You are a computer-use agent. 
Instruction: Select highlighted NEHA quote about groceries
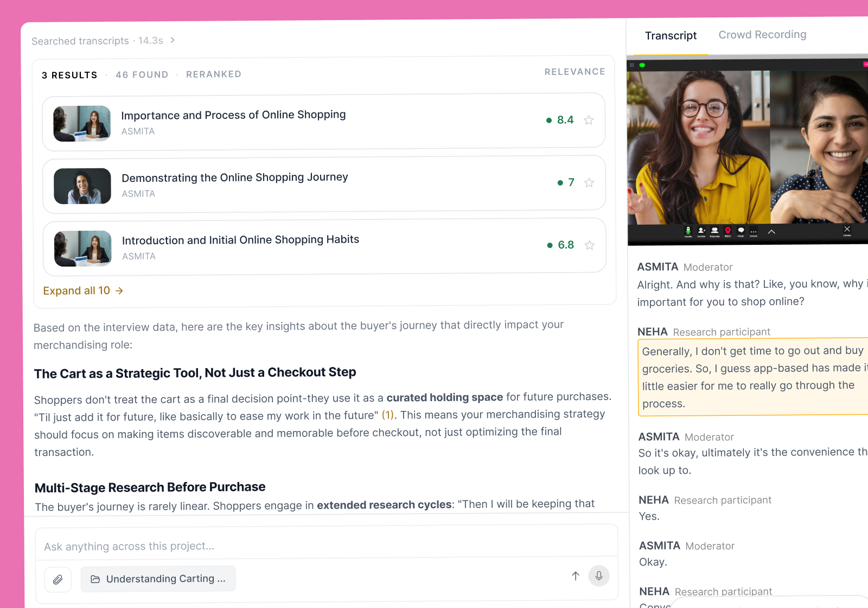point(753,377)
